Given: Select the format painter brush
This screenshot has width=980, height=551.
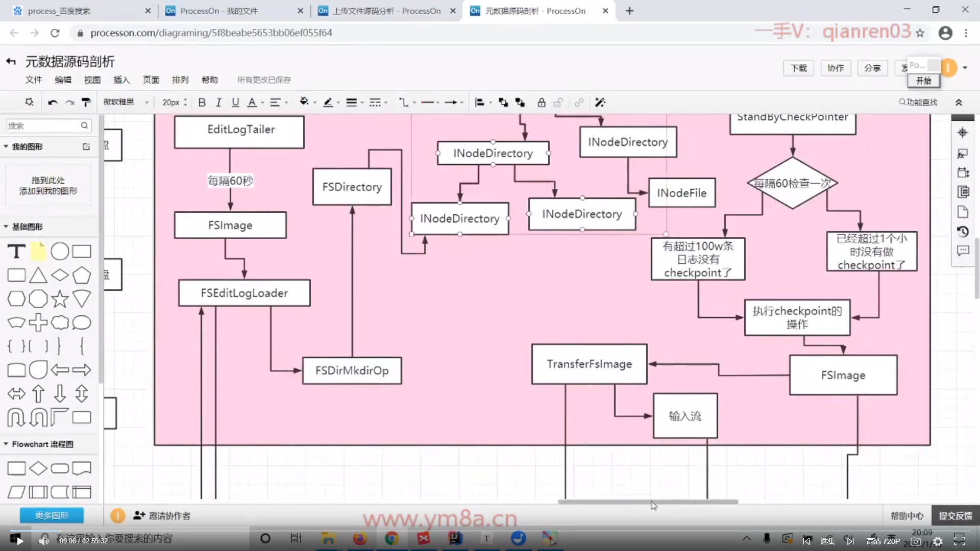Looking at the screenshot, I should (x=86, y=103).
